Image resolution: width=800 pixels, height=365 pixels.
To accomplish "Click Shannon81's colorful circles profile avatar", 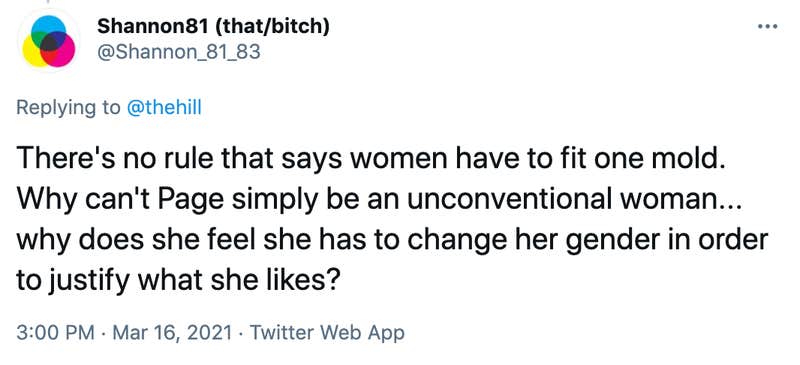I will click(x=49, y=41).
